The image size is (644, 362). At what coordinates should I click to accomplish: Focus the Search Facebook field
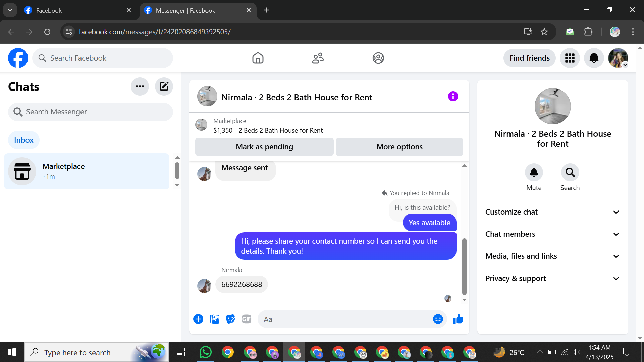click(103, 58)
